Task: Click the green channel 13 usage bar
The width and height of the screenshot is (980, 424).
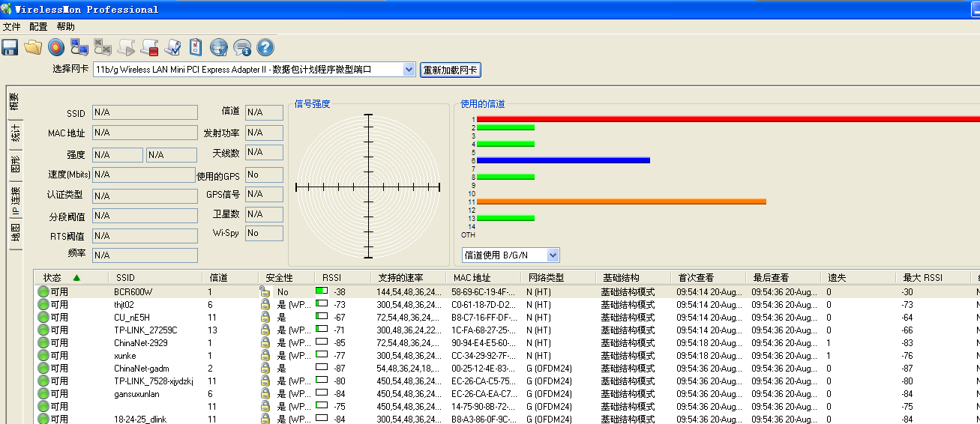Action: pyautogui.click(x=505, y=218)
